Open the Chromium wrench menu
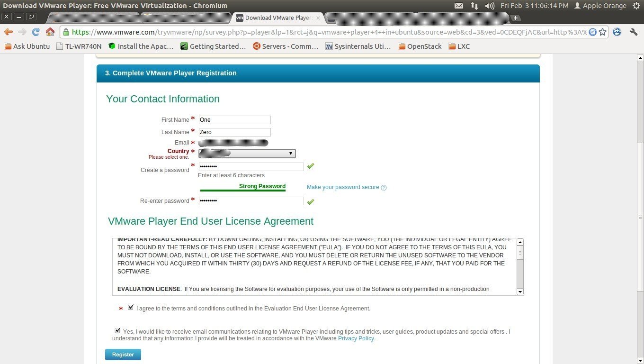 point(634,32)
